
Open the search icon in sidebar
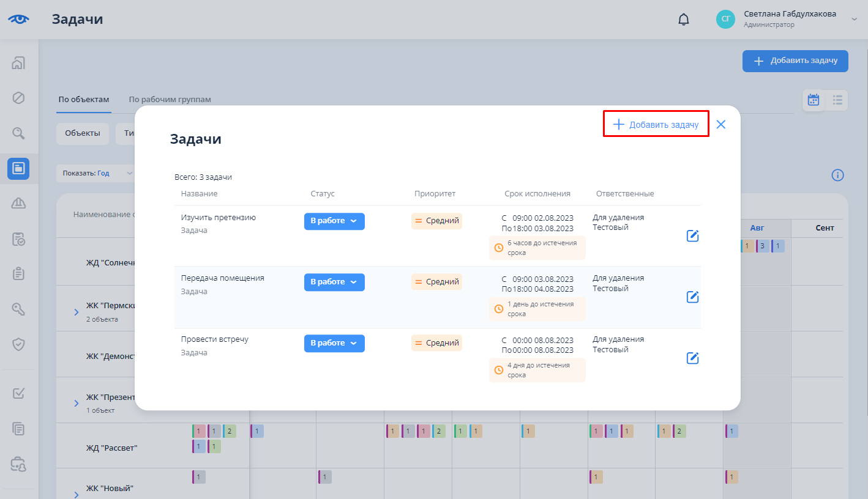(x=18, y=133)
